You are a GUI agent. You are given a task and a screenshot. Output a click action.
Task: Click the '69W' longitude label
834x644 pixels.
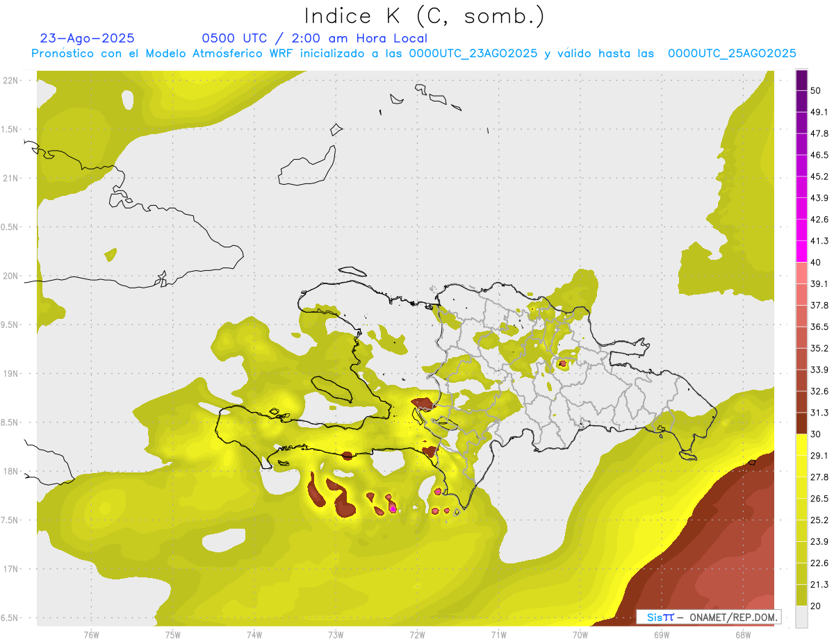click(661, 635)
